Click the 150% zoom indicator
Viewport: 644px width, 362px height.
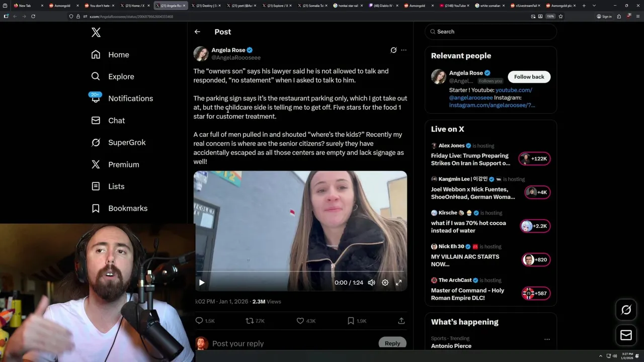[x=550, y=16]
